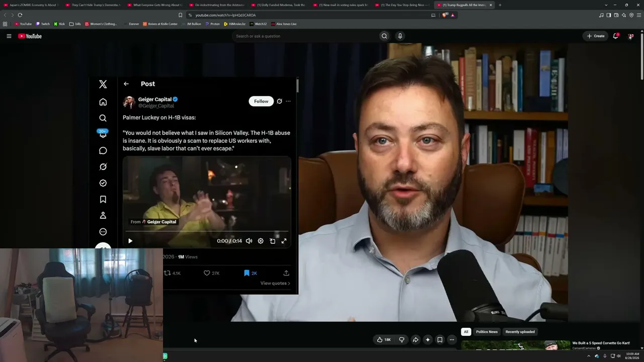Click the back arrow beside Post
The width and height of the screenshot is (644, 362).
point(126,84)
